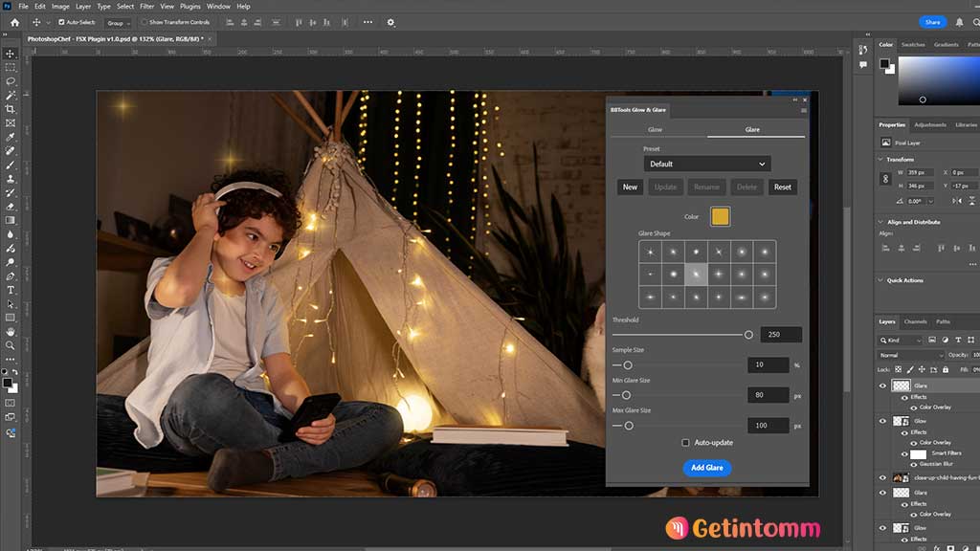Open the Edit Toolbar three-dots icon
Screen dimensions: 980x551
click(x=10, y=360)
